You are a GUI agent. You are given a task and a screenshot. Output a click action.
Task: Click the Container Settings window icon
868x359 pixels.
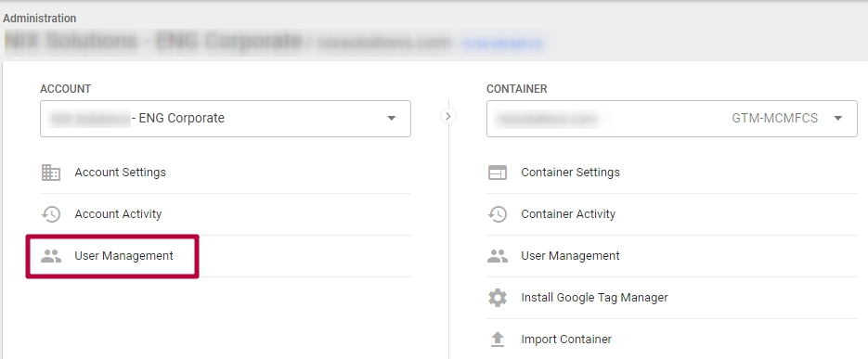click(x=497, y=173)
